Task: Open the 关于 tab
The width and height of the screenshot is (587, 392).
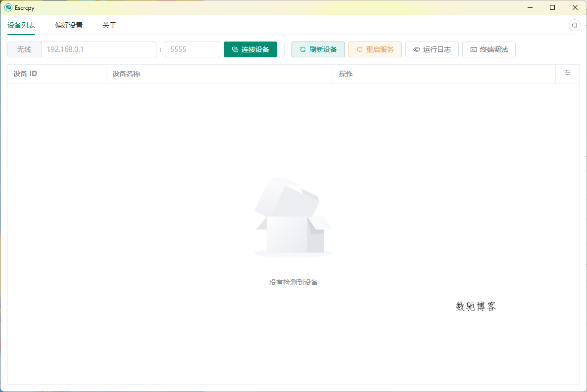Action: (109, 25)
